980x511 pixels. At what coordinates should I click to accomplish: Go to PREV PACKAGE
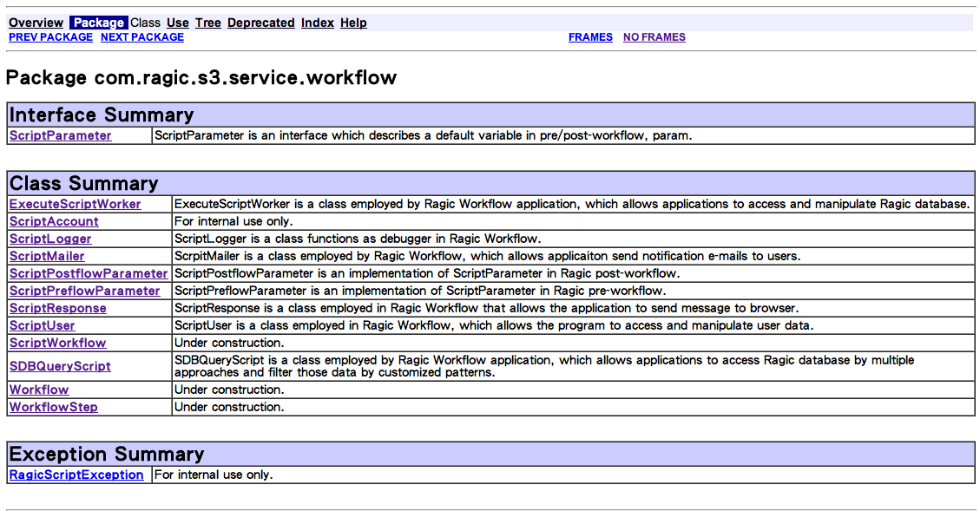(x=50, y=37)
